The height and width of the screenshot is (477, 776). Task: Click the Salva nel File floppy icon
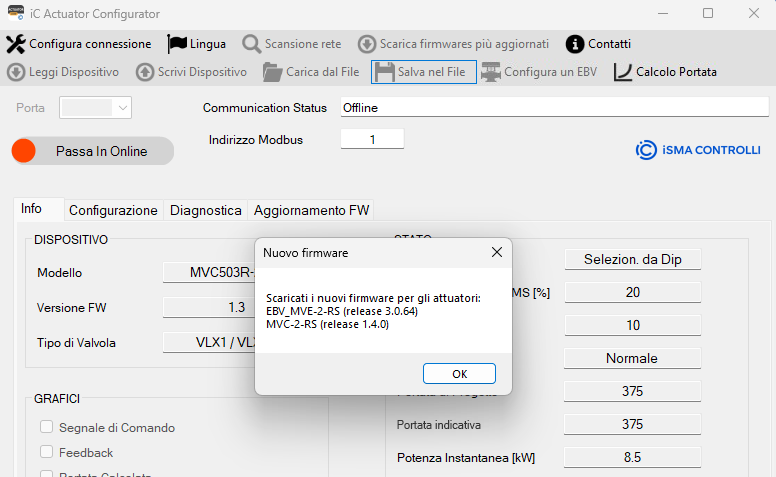pos(385,72)
